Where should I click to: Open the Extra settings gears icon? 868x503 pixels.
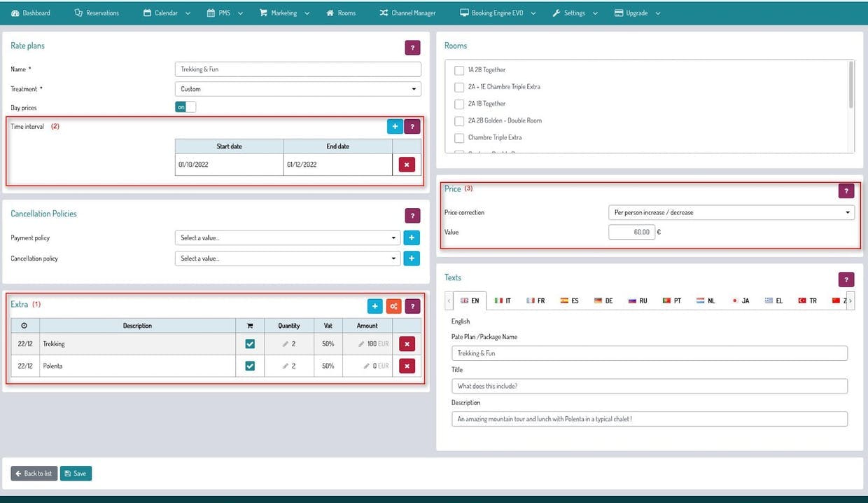click(x=394, y=306)
